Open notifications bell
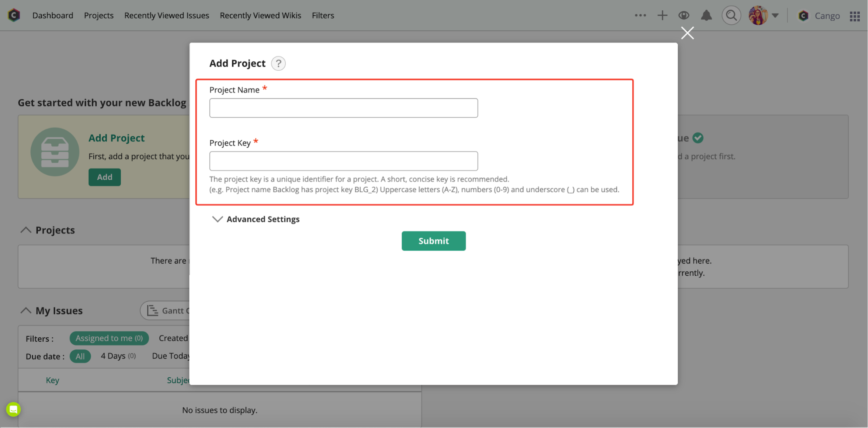This screenshot has width=868, height=428. click(706, 16)
